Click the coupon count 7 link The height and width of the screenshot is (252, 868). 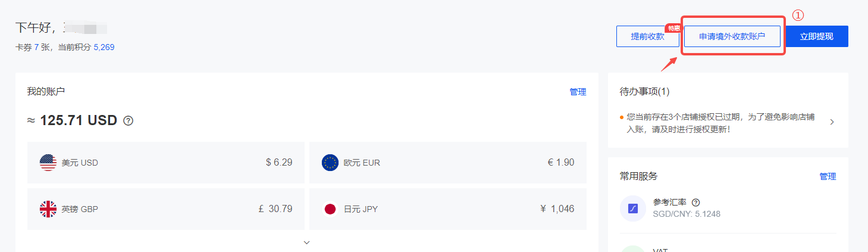pyautogui.click(x=36, y=47)
